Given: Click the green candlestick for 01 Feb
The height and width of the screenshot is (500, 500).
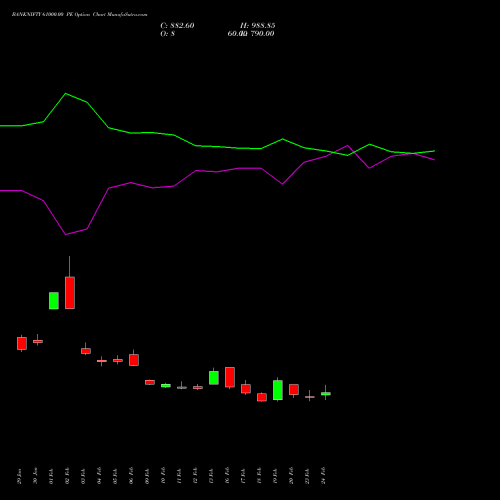Looking at the screenshot, I should [54, 301].
